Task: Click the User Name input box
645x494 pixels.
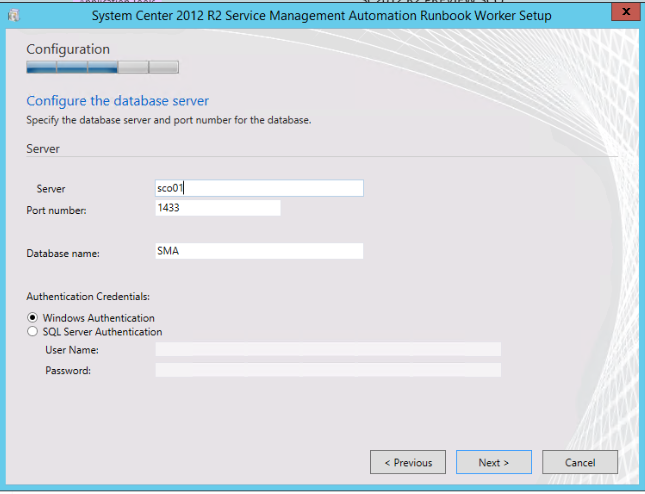Action: click(327, 349)
